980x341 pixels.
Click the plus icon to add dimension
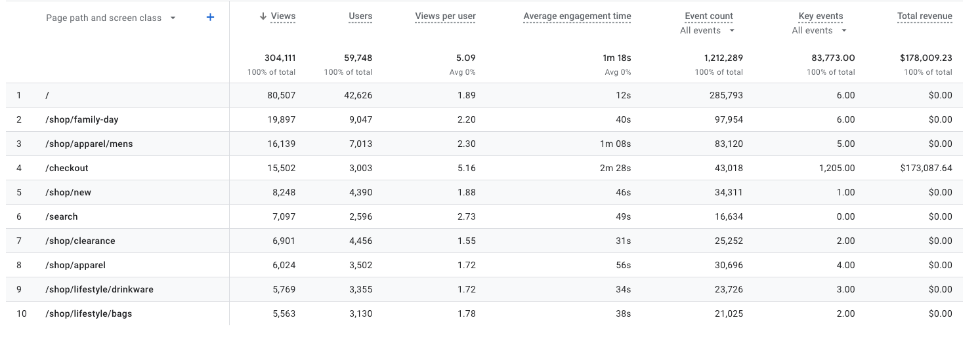point(210,18)
